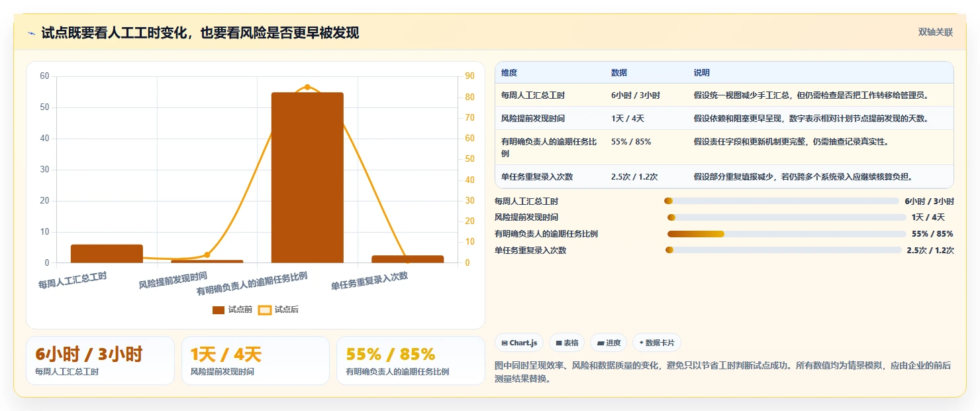Click the Chart.js tag
980x411 pixels.
point(520,343)
